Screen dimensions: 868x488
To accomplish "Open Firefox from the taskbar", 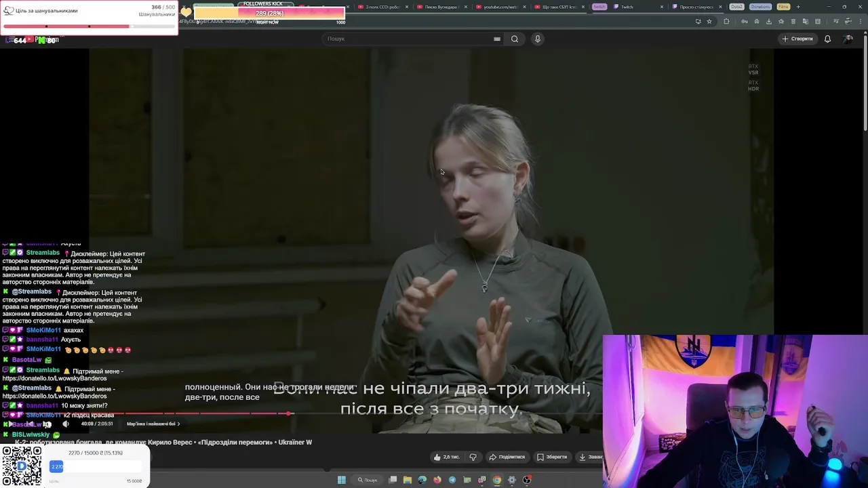I will coord(437,480).
